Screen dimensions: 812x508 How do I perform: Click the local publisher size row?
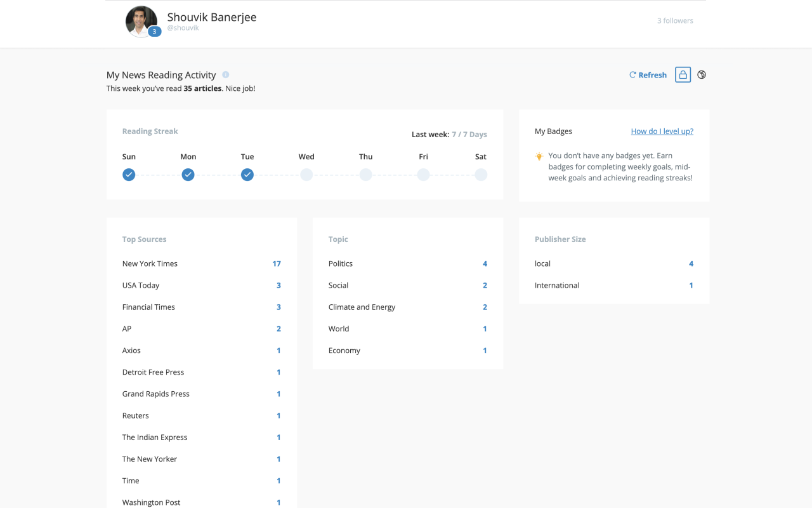tap(542, 264)
